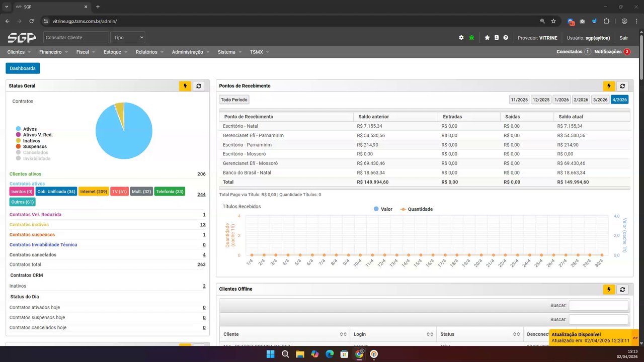
Task: Toggle the Valor series in chart legend
Action: point(383,209)
